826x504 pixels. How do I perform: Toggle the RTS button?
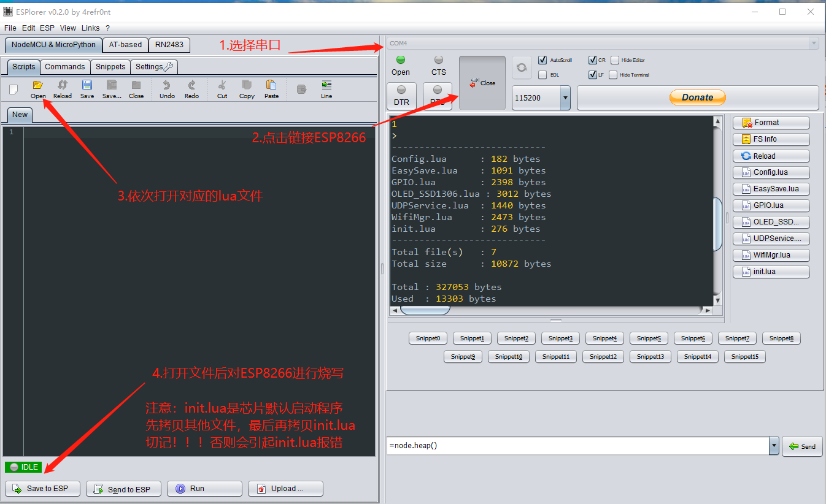(438, 96)
